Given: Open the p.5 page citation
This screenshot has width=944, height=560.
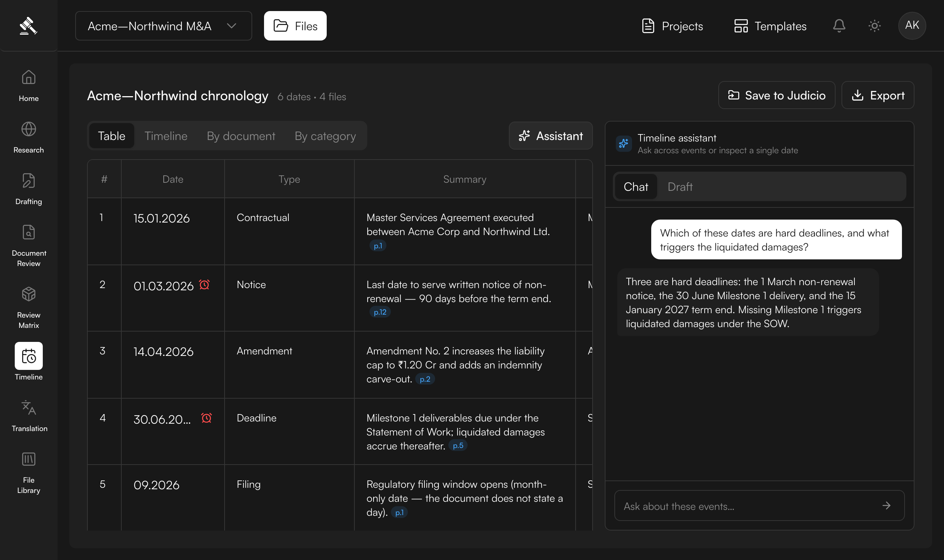Looking at the screenshot, I should coord(458,445).
